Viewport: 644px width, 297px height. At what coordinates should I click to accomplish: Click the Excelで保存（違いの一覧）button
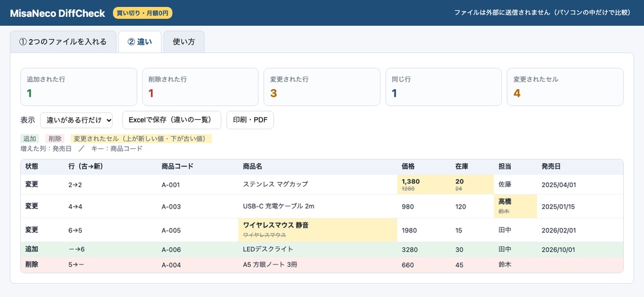pyautogui.click(x=172, y=120)
